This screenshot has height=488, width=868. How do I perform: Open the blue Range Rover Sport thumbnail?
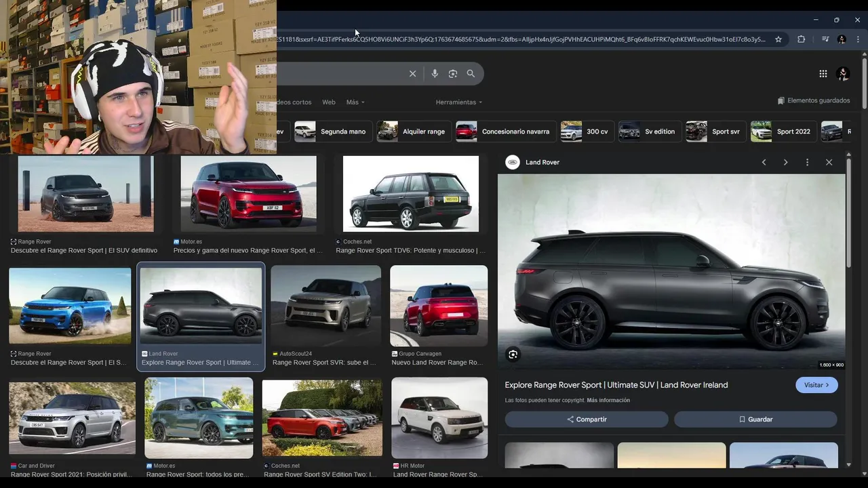click(x=70, y=306)
